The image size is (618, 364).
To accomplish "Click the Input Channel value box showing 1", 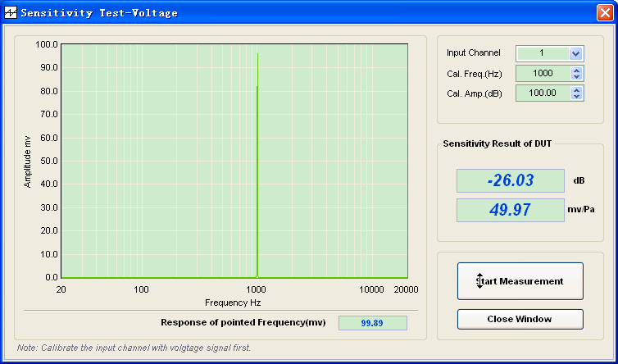I will coord(541,53).
